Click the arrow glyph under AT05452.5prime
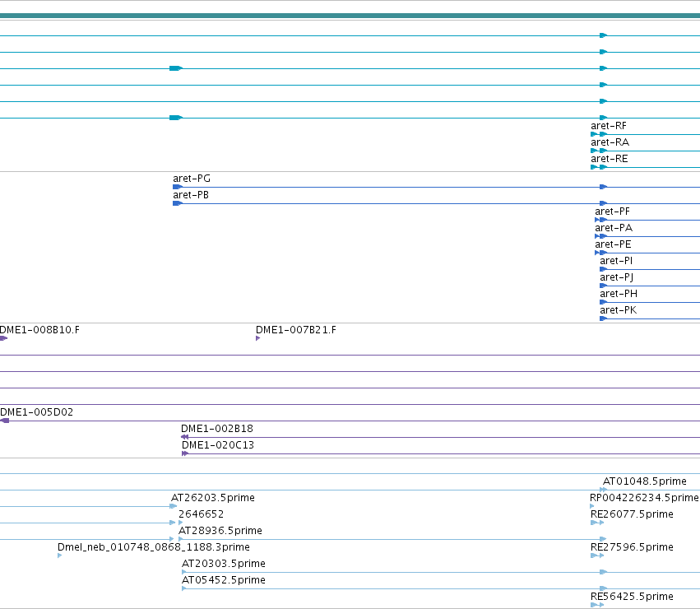Screen dimensions: 700x609 tap(184, 588)
